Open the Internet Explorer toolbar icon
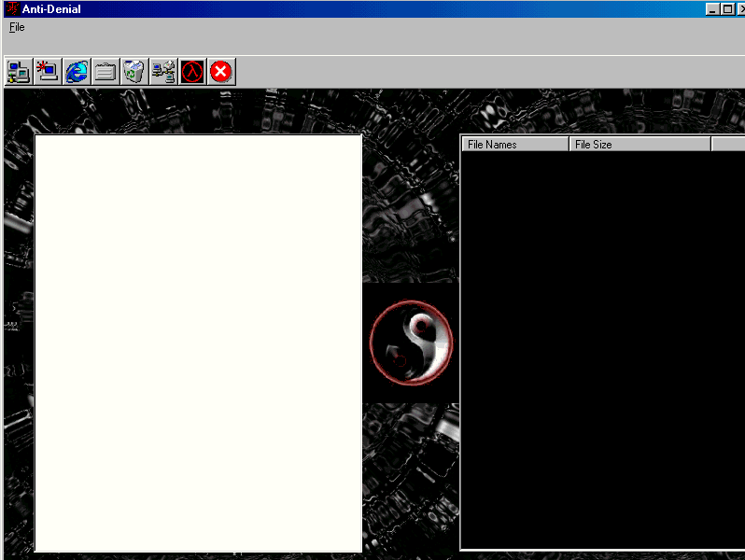Image resolution: width=745 pixels, height=560 pixels. 77,72
